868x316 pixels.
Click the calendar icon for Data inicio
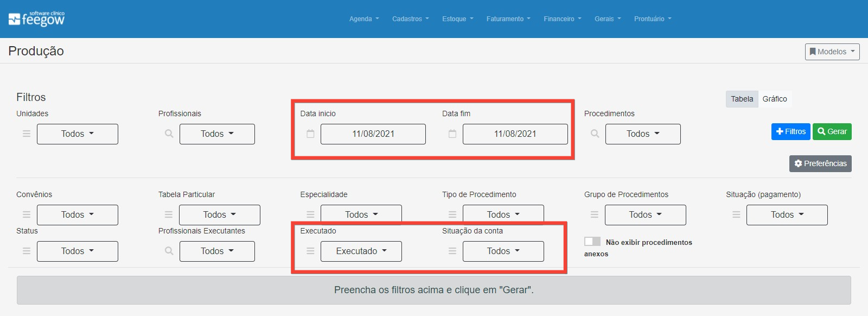point(310,134)
